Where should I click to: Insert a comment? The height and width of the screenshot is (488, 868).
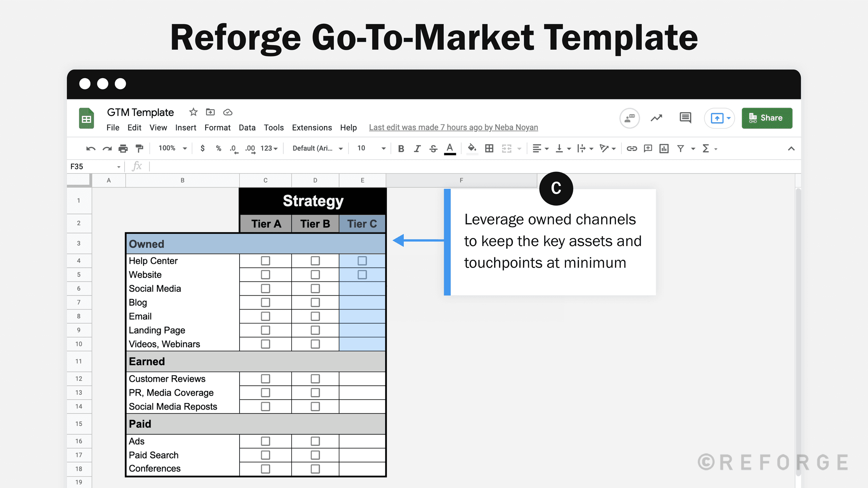pos(647,148)
